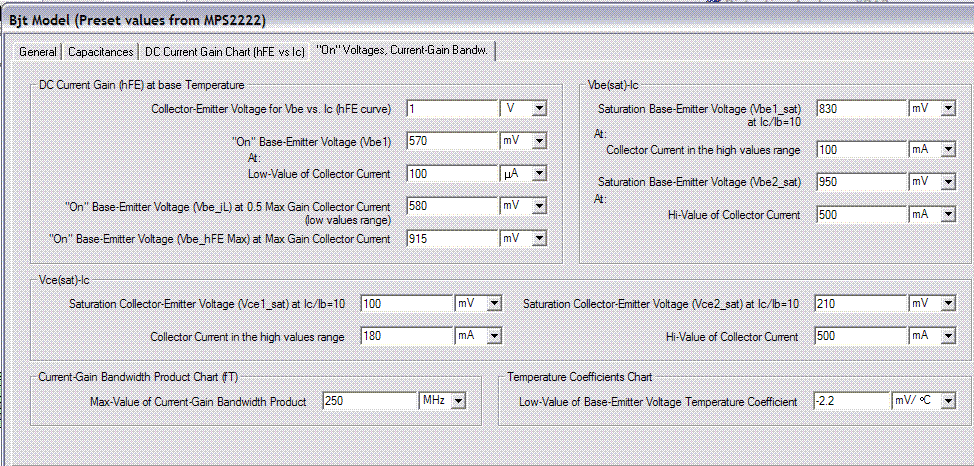
Task: Open unit dropdown for Vbe(sat) high range current
Action: pyautogui.click(x=948, y=150)
